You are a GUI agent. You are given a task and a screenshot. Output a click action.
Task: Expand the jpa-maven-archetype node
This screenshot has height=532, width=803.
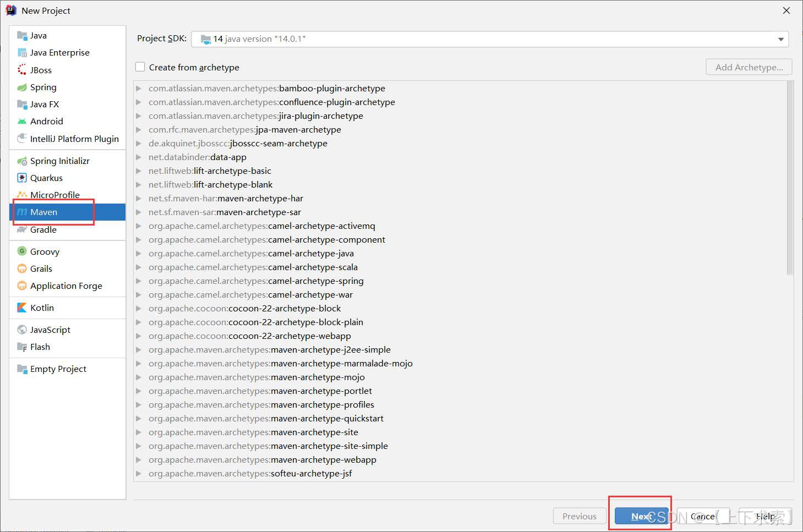pos(139,130)
